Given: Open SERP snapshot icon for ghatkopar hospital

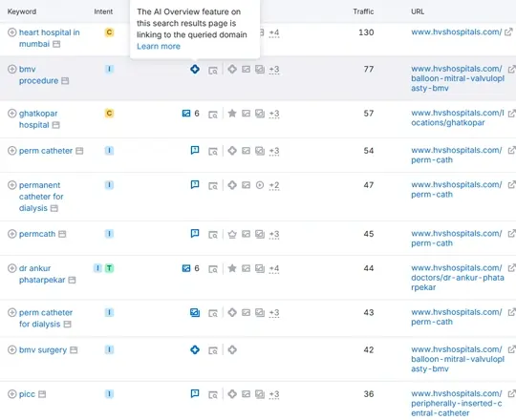Looking at the screenshot, I should tap(213, 115).
